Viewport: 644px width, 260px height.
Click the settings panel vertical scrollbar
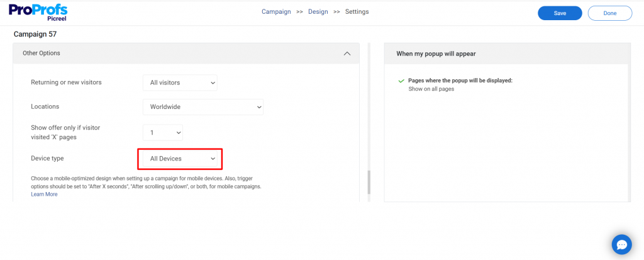tap(369, 183)
